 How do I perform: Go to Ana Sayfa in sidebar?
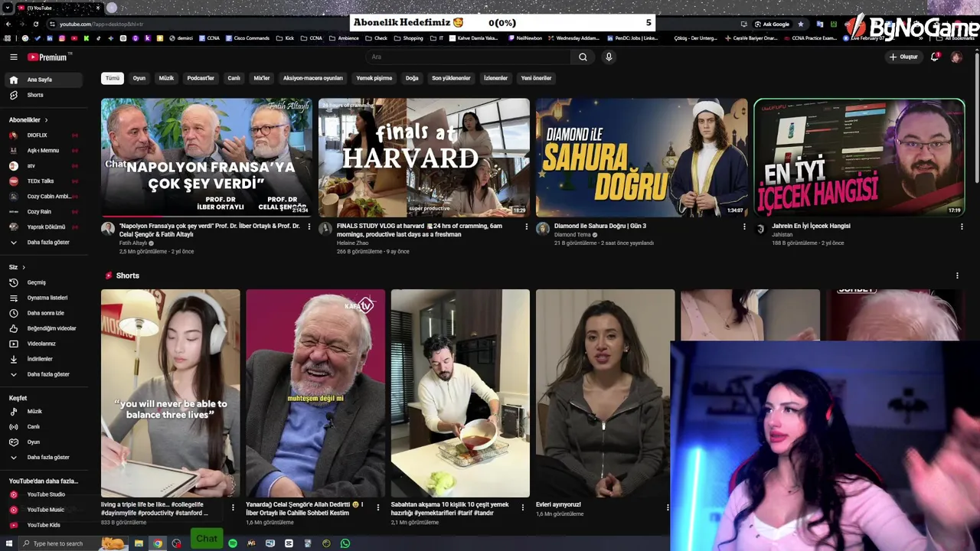point(44,80)
